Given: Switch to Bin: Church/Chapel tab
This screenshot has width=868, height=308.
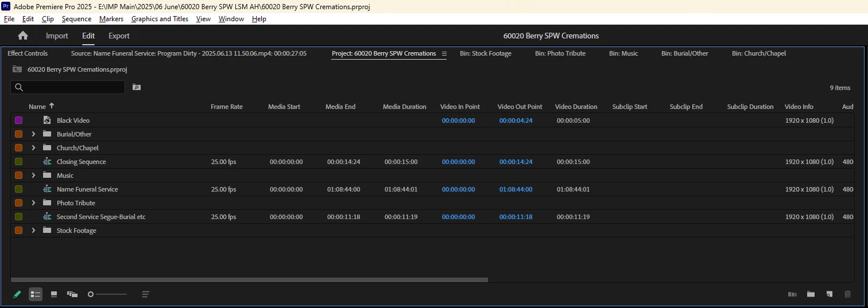Looking at the screenshot, I should (x=759, y=53).
